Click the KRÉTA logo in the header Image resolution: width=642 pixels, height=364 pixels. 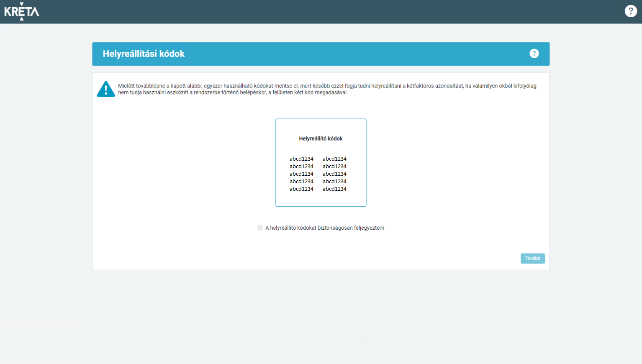click(x=22, y=11)
